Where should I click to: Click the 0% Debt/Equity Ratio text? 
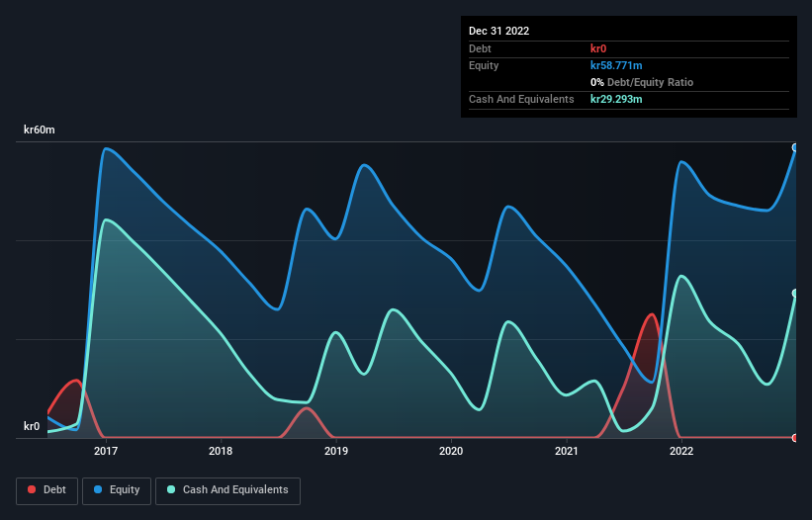tap(642, 82)
